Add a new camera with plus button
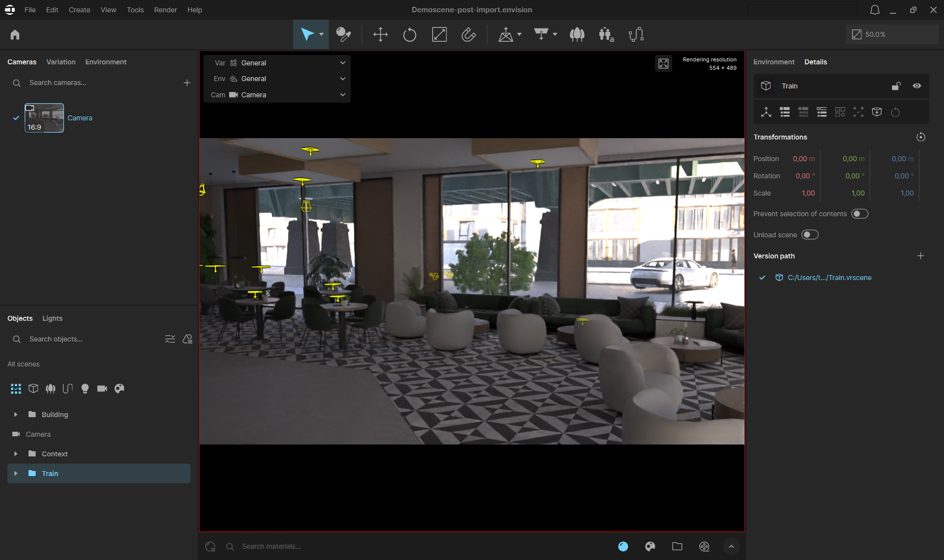The image size is (944, 560). [187, 83]
